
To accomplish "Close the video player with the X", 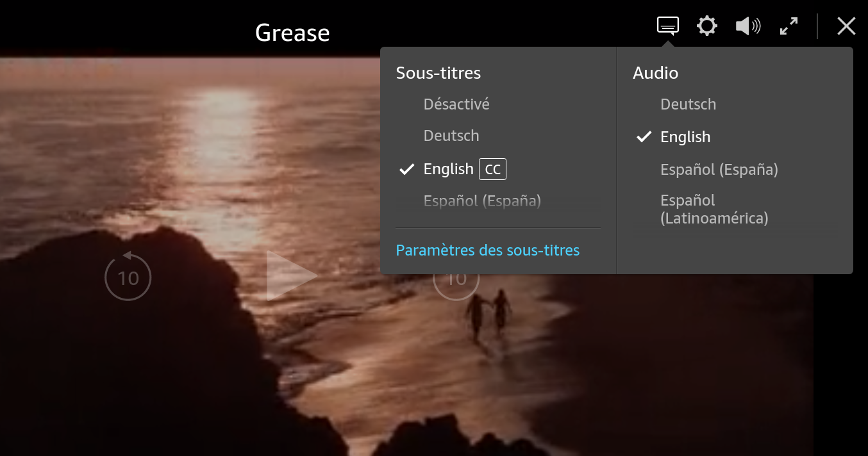I will [x=846, y=26].
